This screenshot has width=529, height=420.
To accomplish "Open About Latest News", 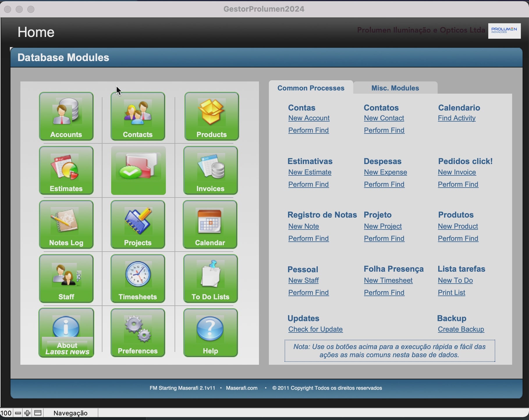I will tap(66, 333).
